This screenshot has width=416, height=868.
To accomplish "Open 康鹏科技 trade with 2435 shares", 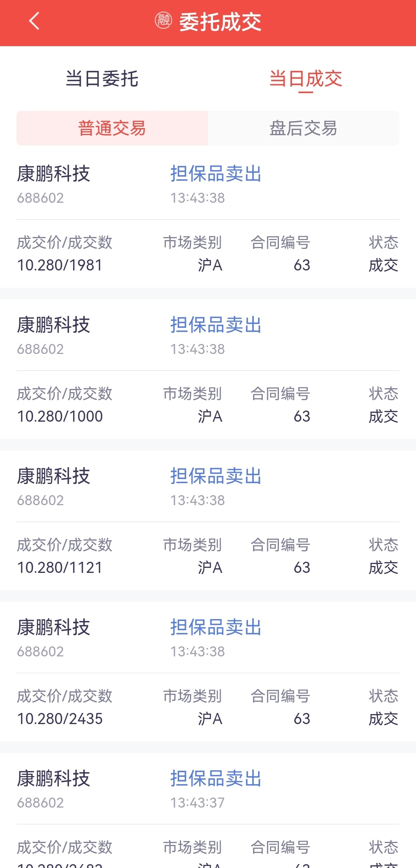I will [208, 672].
